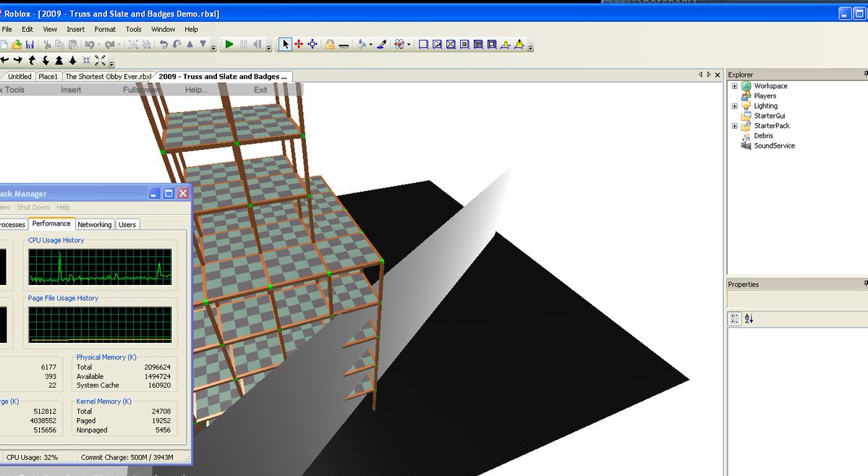Open the File menu
Screen dimensions: 868x476
(7, 30)
